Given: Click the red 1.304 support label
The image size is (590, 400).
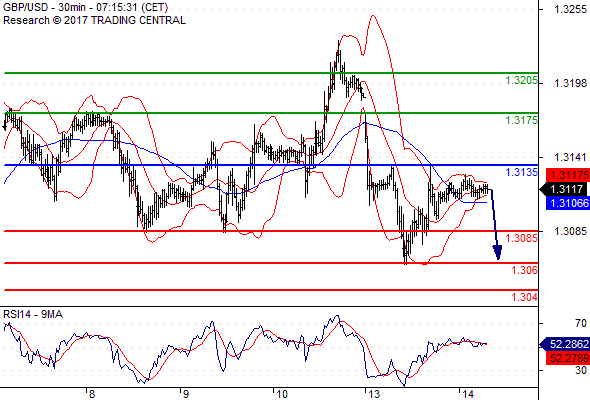Looking at the screenshot, I should pyautogui.click(x=524, y=297).
